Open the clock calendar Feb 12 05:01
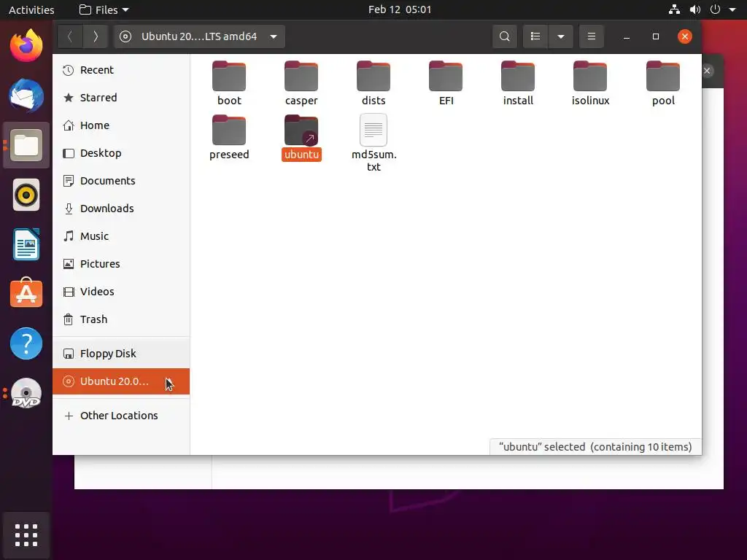The image size is (747, 560). (x=400, y=9)
